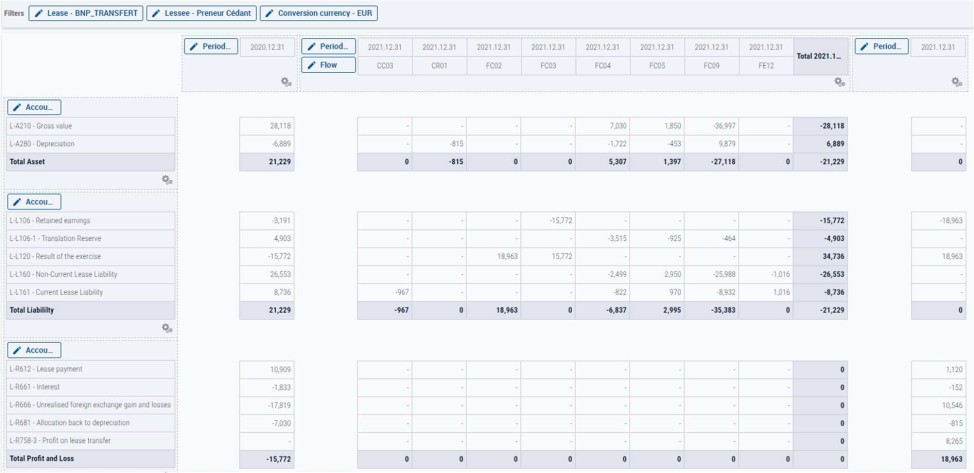The image size is (974, 473).
Task: Select the FC04 flow column header
Action: pos(603,65)
